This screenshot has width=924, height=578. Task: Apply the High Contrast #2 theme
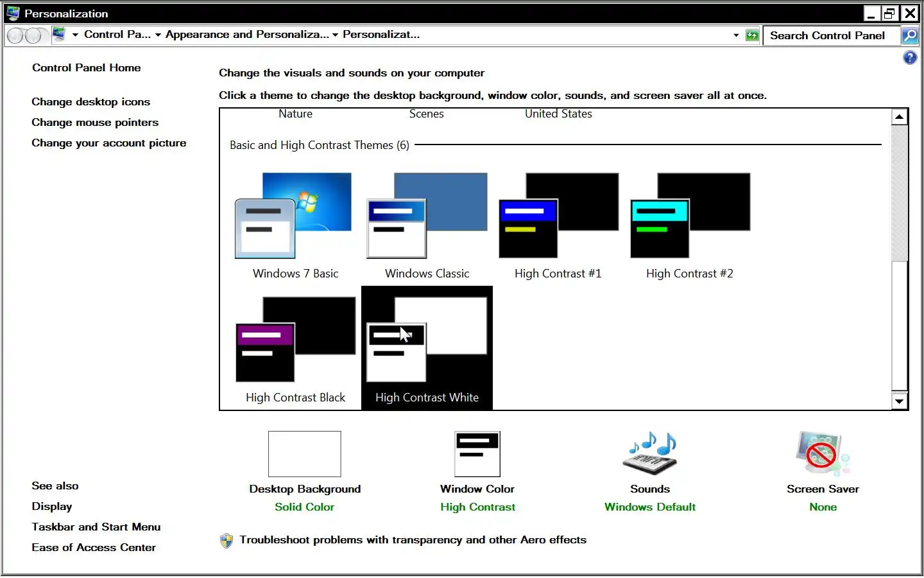click(x=690, y=223)
